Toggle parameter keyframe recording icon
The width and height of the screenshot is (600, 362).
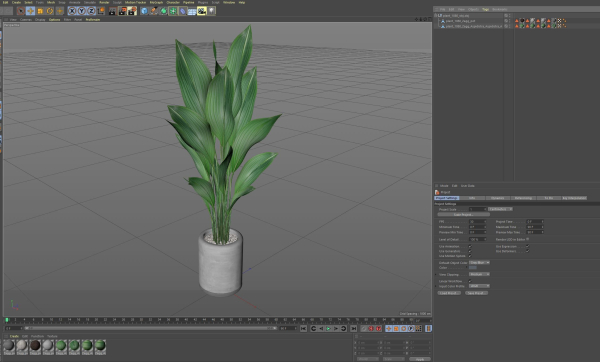411,329
